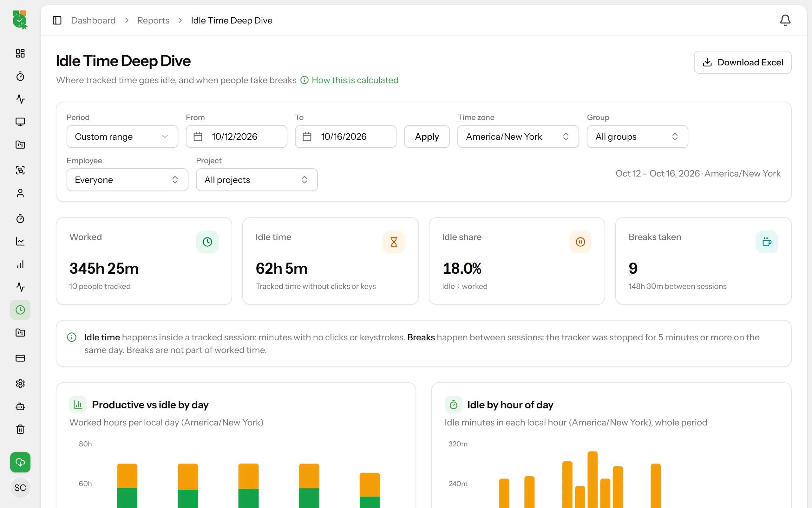Go to Reports breadcrumb

click(x=153, y=21)
